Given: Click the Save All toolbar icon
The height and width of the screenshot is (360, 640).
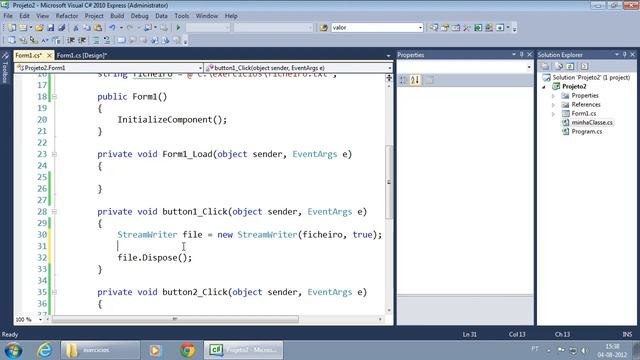Looking at the screenshot, I should click(62, 28).
